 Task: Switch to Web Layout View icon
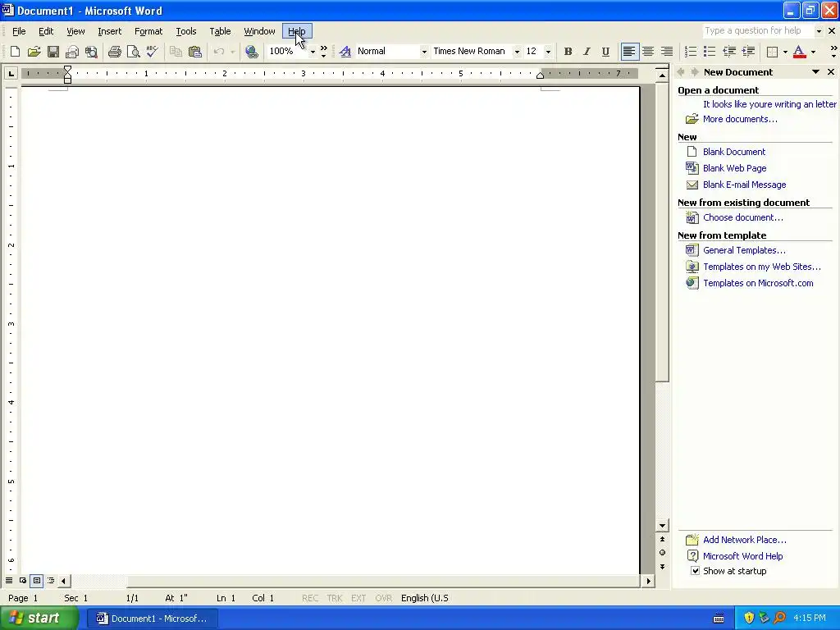[x=23, y=581]
